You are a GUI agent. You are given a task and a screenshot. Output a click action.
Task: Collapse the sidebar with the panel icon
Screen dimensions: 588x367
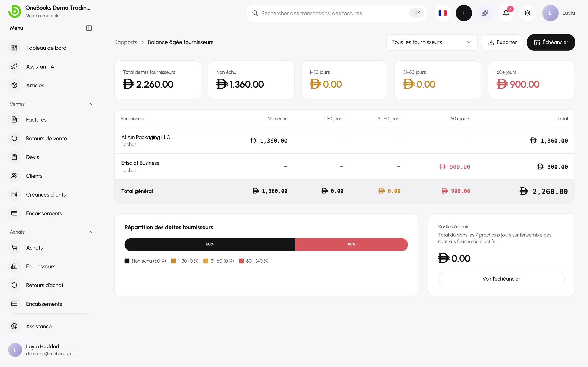89,28
